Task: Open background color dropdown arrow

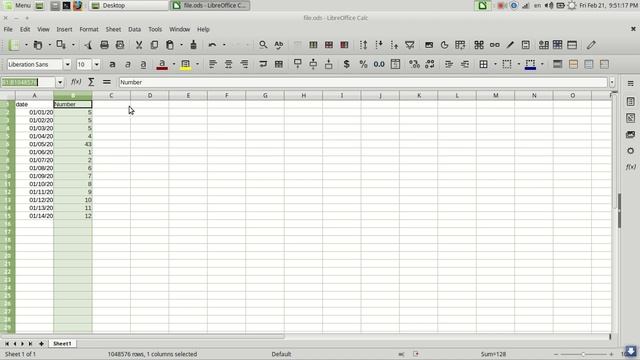Action: (x=198, y=64)
